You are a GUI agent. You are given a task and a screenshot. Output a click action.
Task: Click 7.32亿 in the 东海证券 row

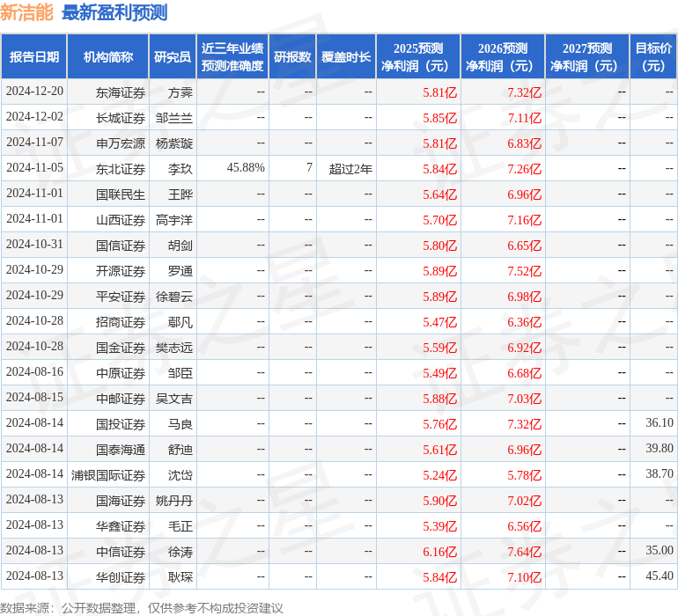(525, 92)
